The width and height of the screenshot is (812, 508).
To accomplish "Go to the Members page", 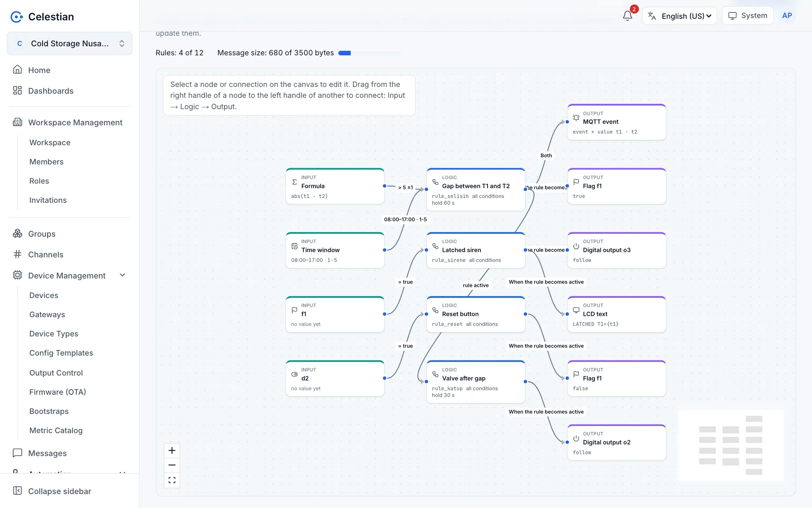I will (46, 161).
